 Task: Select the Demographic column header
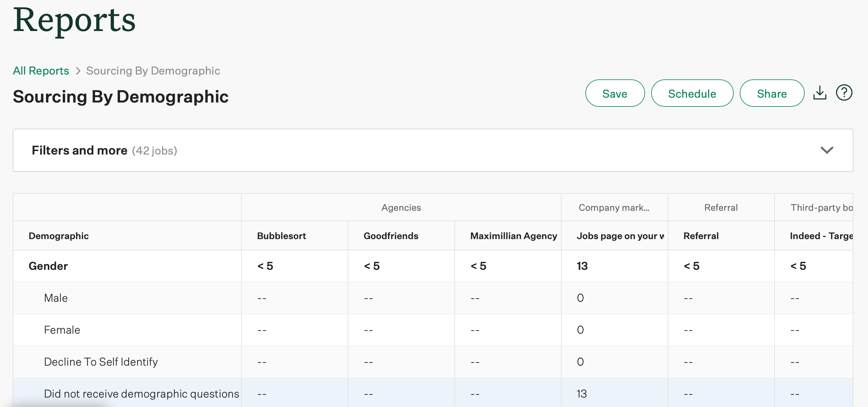click(x=59, y=236)
